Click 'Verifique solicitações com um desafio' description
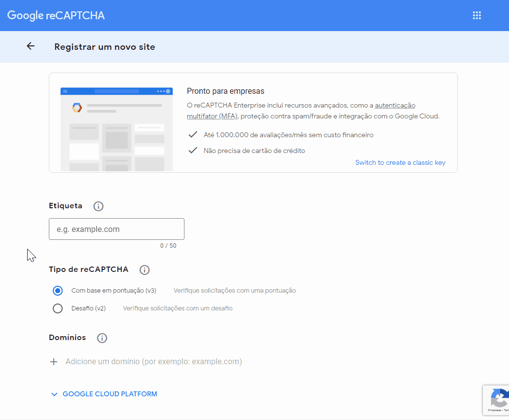 178,308
